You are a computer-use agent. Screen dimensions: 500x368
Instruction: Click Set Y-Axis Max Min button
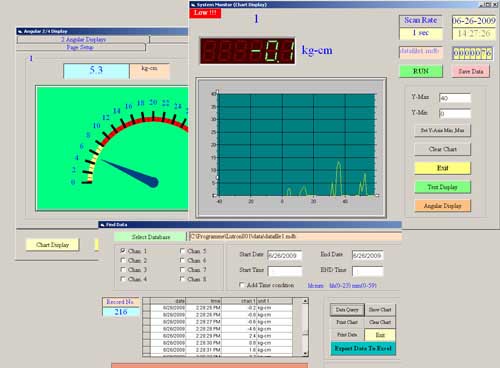pos(443,130)
